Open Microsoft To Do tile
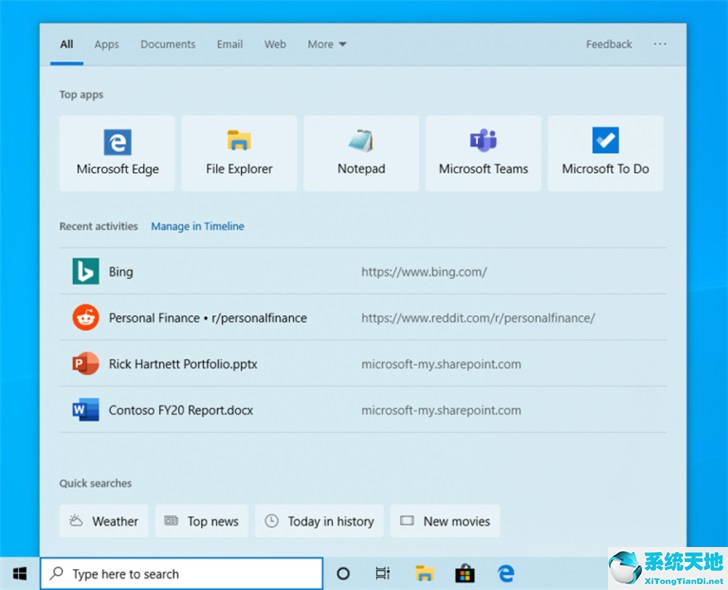Screen dimensions: 728x590 click(x=605, y=153)
